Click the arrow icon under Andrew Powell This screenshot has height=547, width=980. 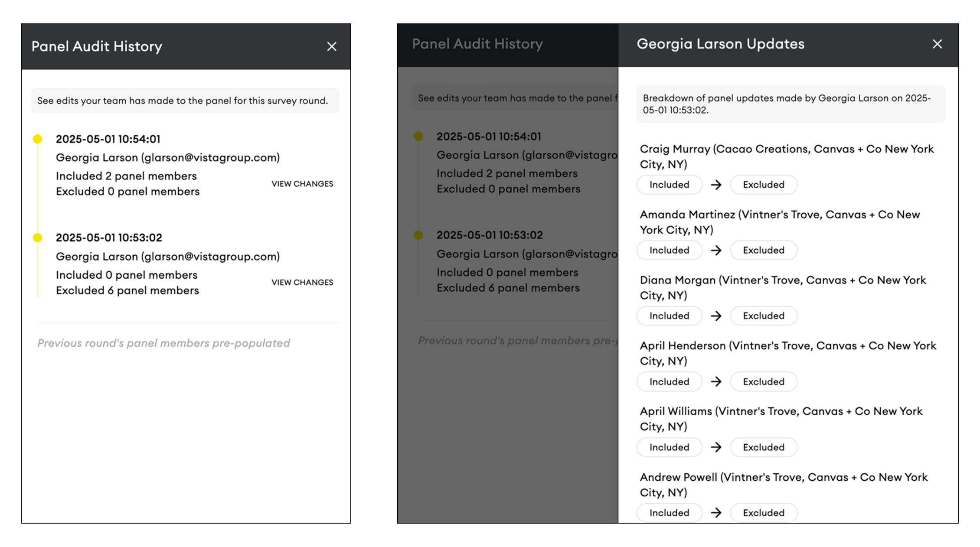(716, 513)
